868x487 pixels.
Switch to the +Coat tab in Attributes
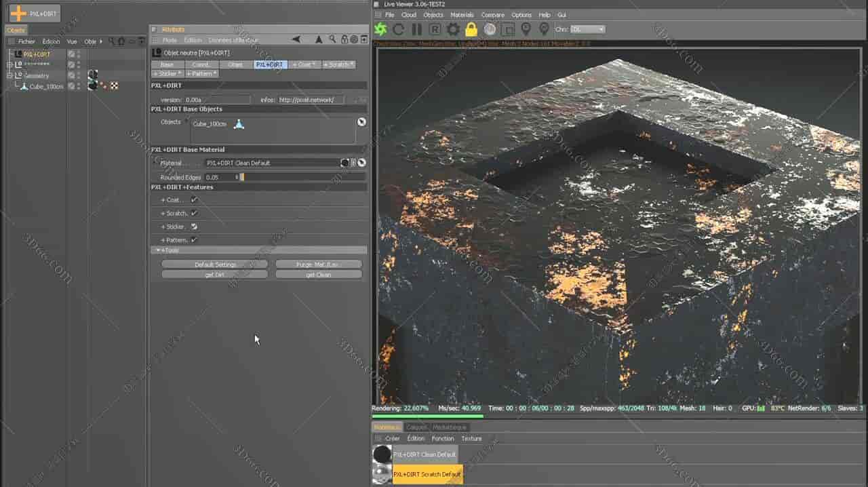coord(302,64)
